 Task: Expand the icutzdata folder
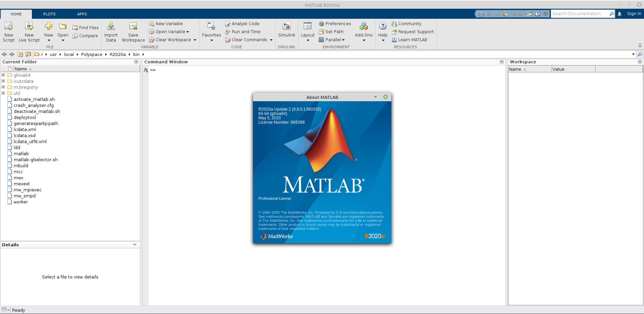pos(3,81)
